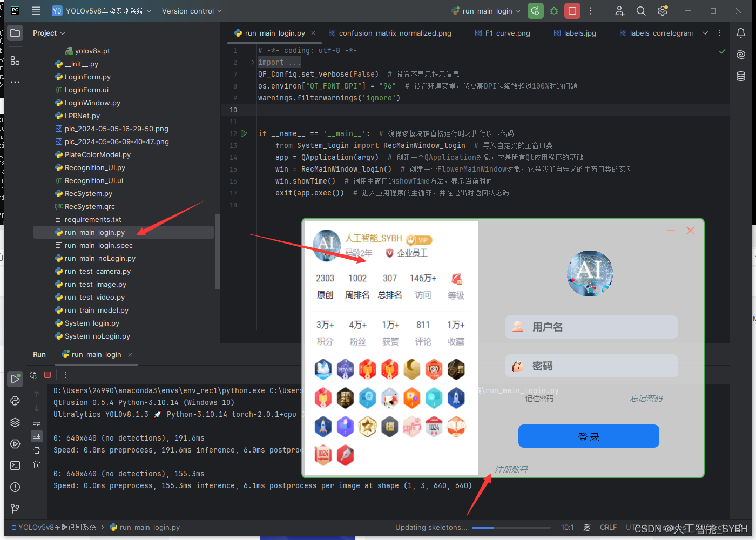The height and width of the screenshot is (540, 756).
Task: Check the 记住密码 remember password option
Action: click(539, 399)
